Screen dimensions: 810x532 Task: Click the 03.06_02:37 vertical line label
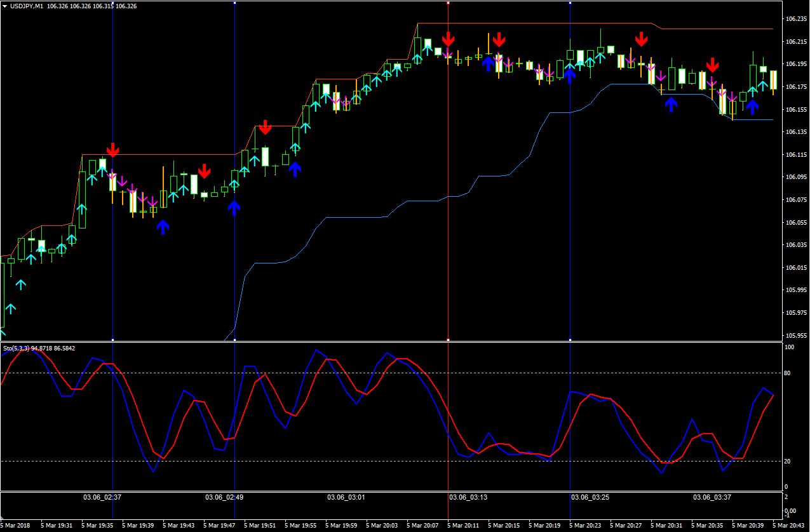click(102, 497)
